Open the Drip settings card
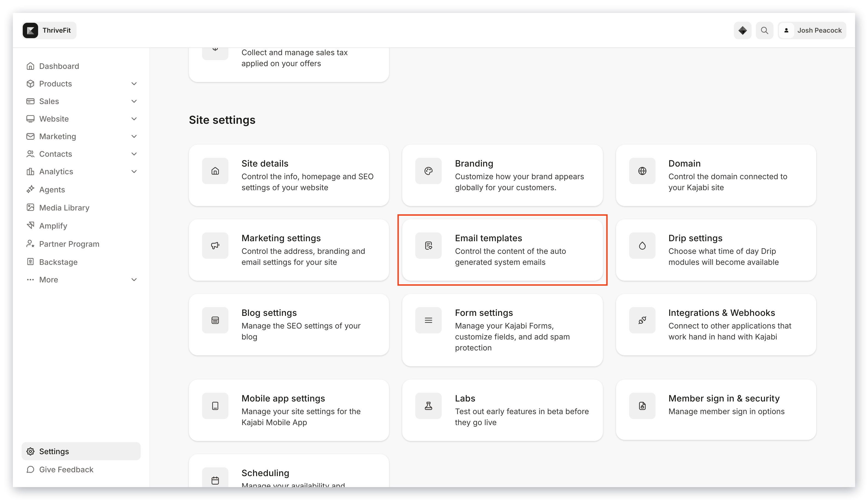The height and width of the screenshot is (500, 868). click(716, 250)
